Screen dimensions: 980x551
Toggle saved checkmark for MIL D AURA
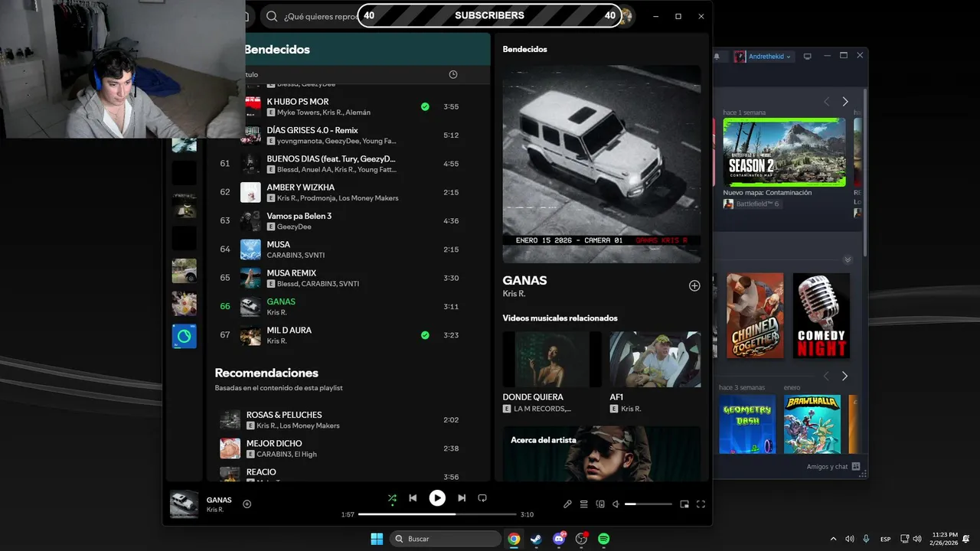click(425, 335)
